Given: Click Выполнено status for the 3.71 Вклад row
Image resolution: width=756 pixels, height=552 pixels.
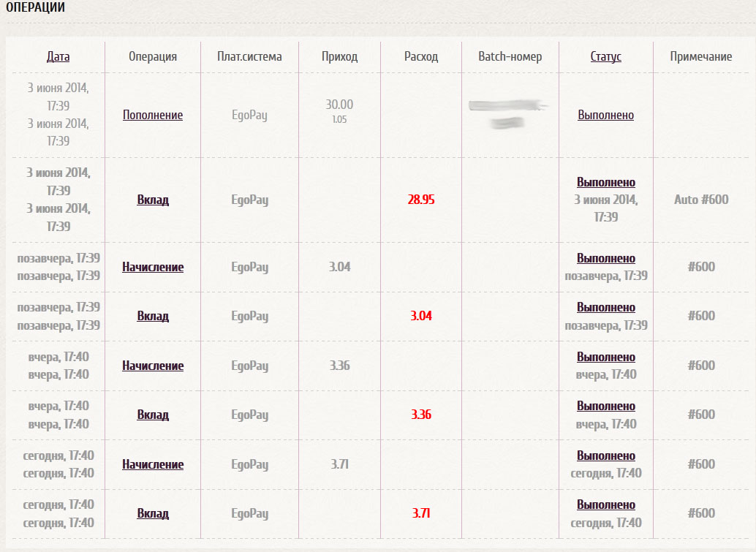Looking at the screenshot, I should 605,504.
